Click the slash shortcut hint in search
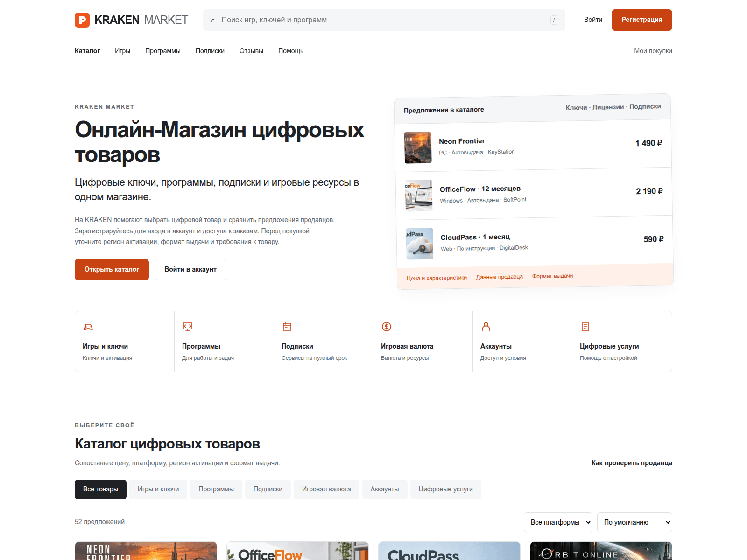The height and width of the screenshot is (560, 747). (554, 20)
